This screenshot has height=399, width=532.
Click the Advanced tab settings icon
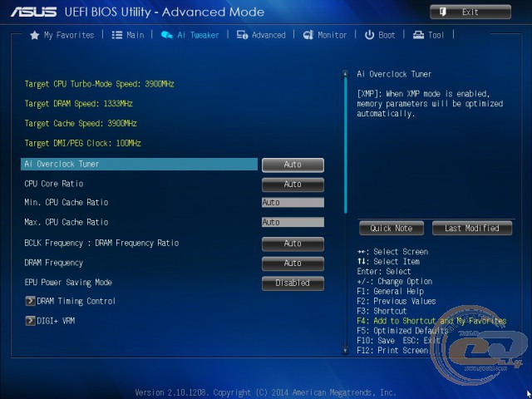242,35
